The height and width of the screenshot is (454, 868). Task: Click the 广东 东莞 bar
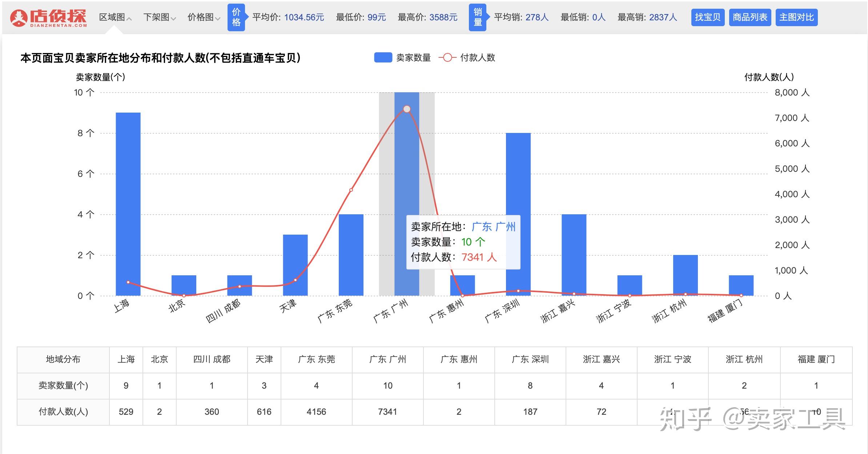(x=351, y=255)
